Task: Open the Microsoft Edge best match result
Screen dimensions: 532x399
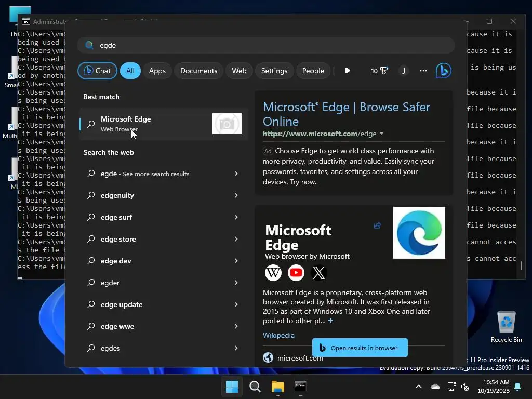Action: coord(164,124)
